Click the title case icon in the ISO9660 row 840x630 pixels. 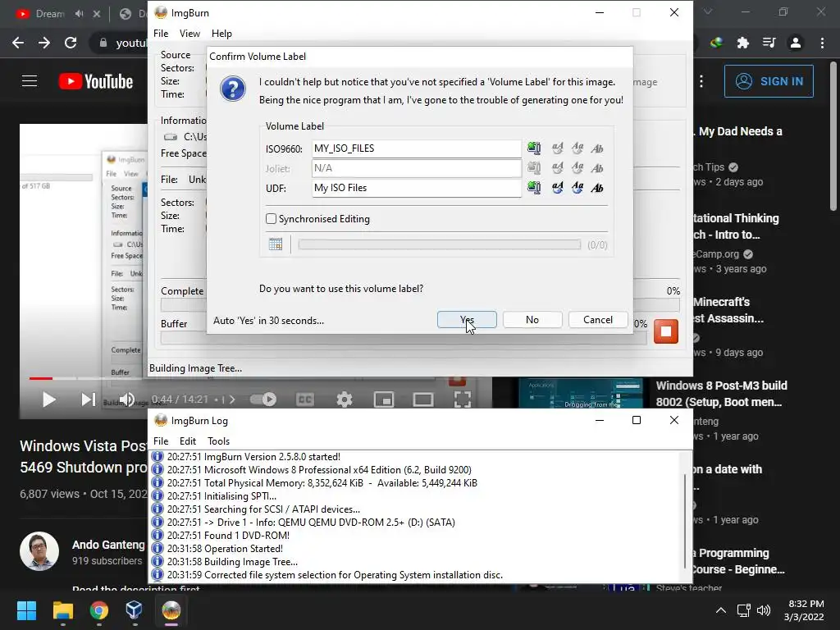(577, 148)
